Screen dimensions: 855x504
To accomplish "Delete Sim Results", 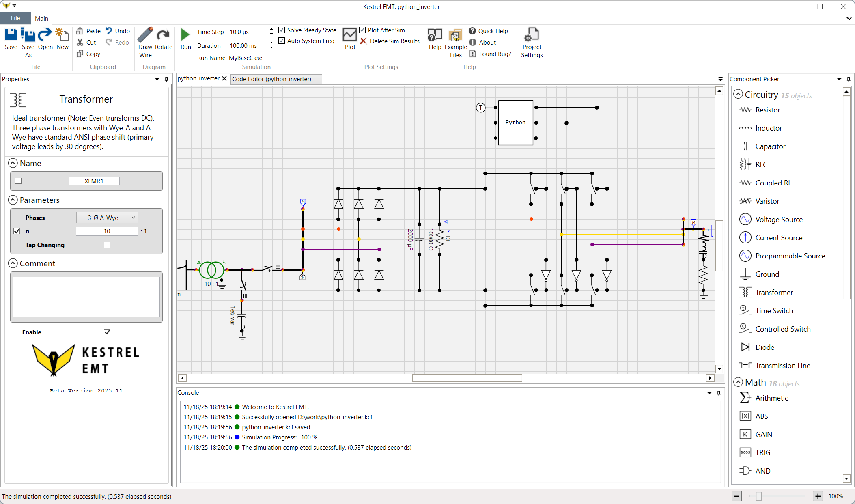I will click(x=390, y=41).
